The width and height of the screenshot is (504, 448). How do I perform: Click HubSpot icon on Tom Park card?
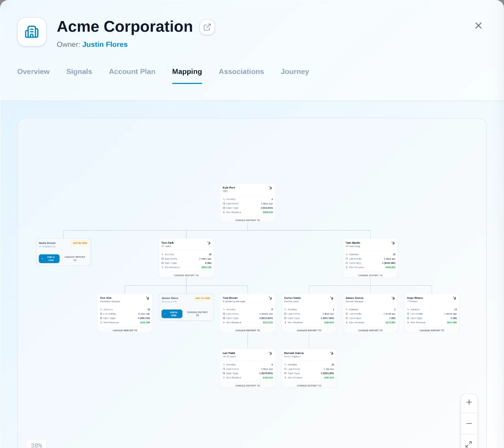[x=209, y=243]
